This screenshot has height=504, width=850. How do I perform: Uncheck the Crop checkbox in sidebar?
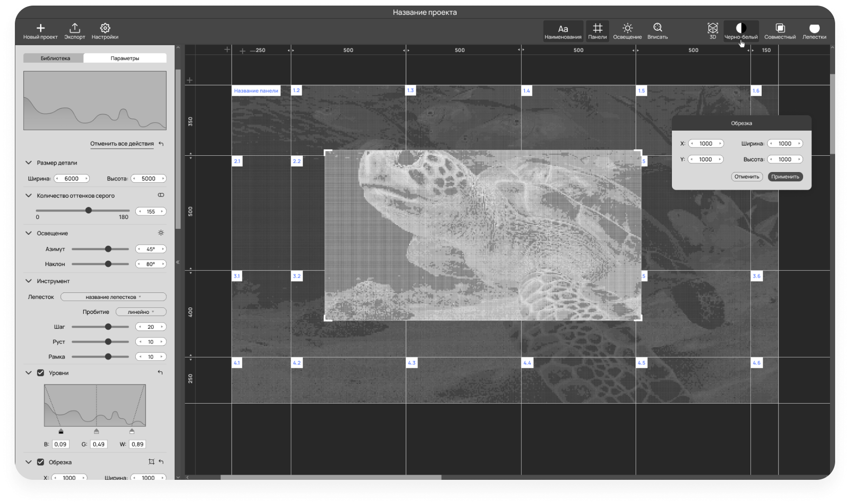tap(40, 462)
